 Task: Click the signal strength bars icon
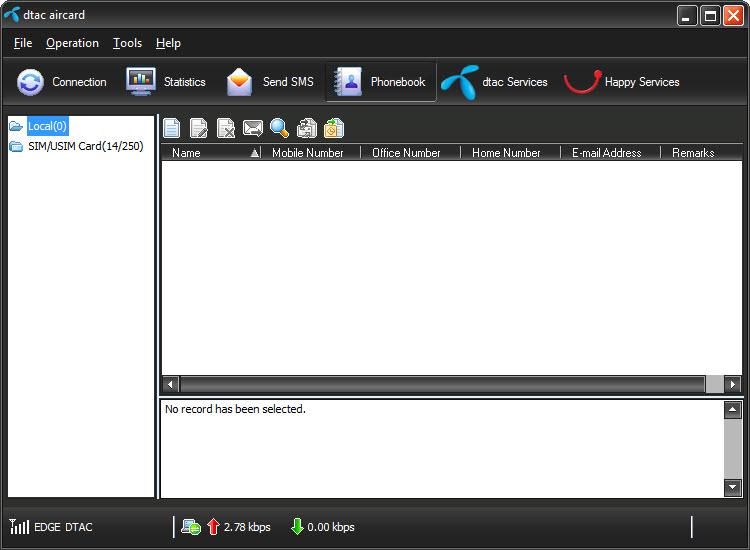pos(19,527)
